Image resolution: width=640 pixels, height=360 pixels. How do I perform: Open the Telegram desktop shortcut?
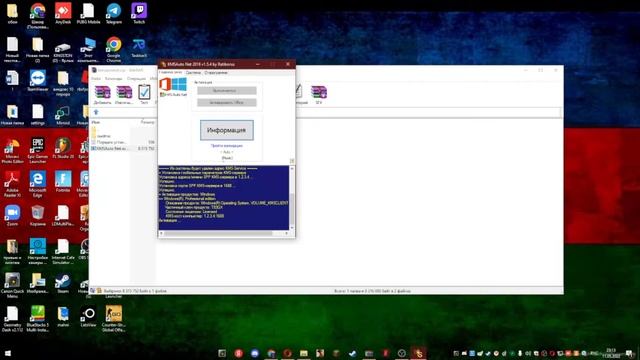point(114,13)
